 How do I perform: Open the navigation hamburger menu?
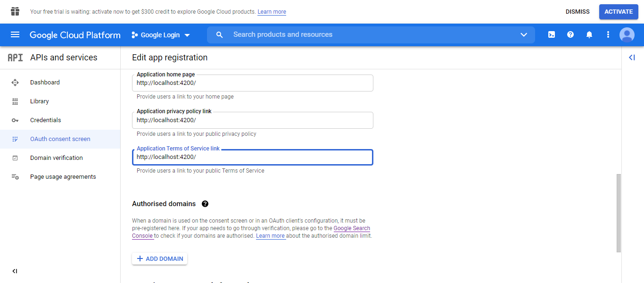[x=16, y=34]
